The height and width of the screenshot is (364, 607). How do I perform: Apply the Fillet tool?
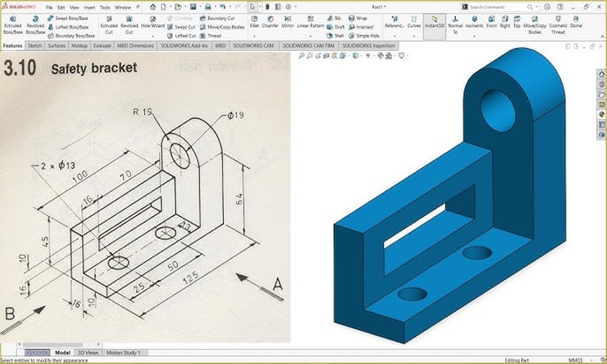click(254, 22)
